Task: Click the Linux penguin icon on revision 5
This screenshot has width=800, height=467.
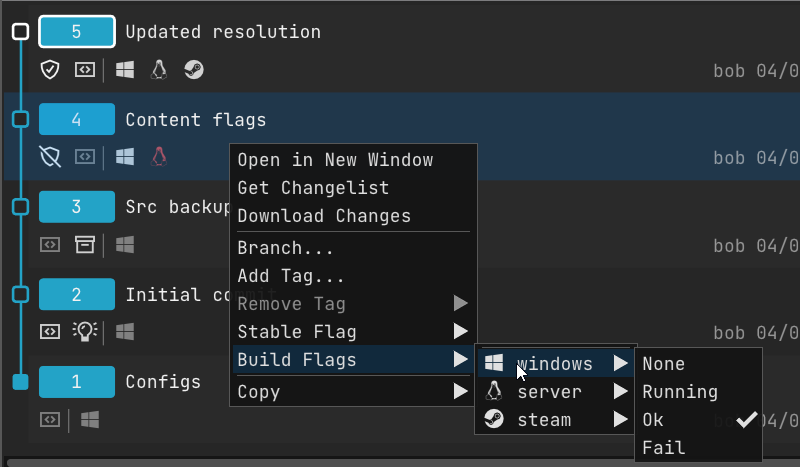Action: 158,70
